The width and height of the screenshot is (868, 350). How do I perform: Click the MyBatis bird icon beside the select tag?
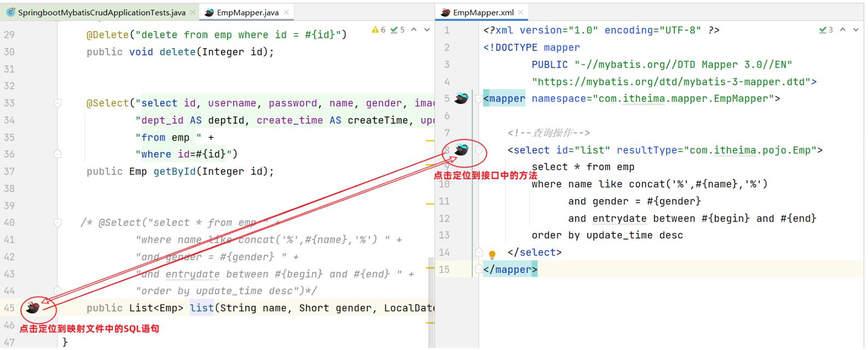tap(462, 149)
